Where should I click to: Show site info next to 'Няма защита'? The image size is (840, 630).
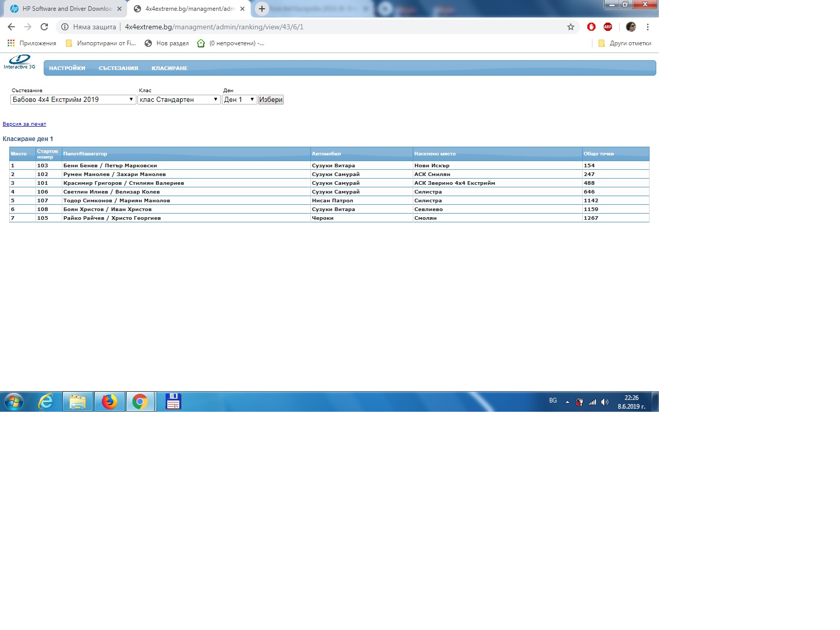[x=65, y=27]
